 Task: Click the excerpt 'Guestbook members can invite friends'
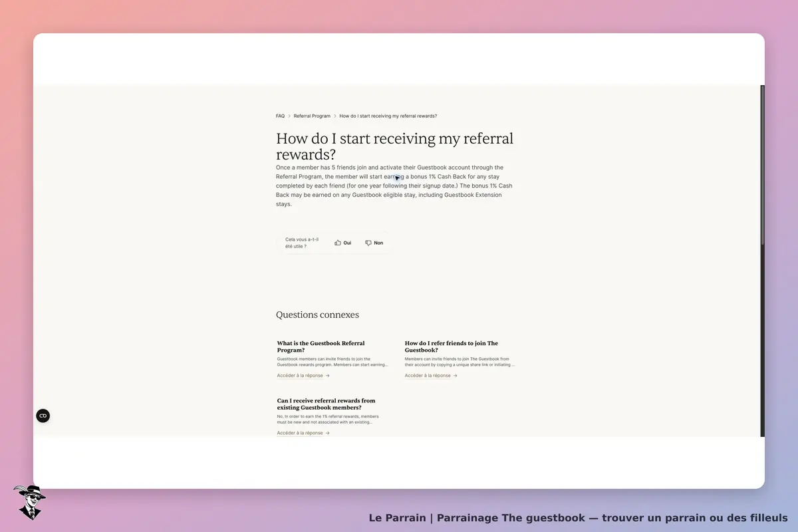click(332, 362)
